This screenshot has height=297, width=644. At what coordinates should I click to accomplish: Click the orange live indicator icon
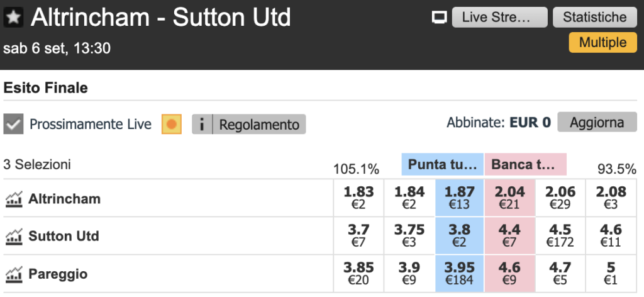click(171, 124)
